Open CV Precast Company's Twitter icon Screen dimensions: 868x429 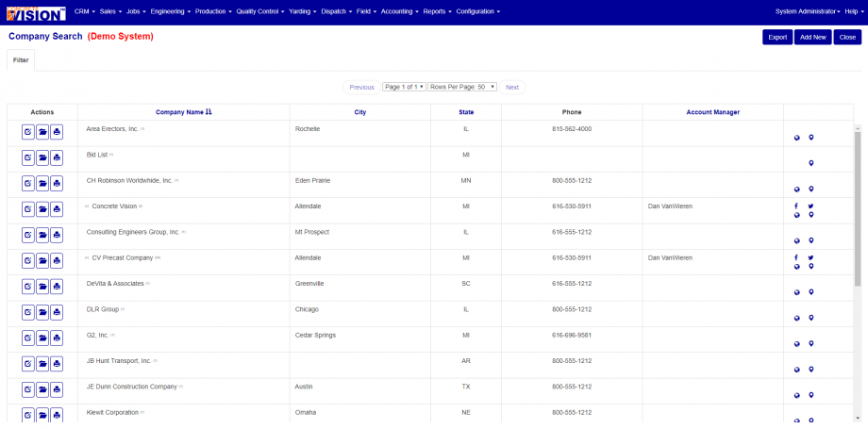point(811,257)
